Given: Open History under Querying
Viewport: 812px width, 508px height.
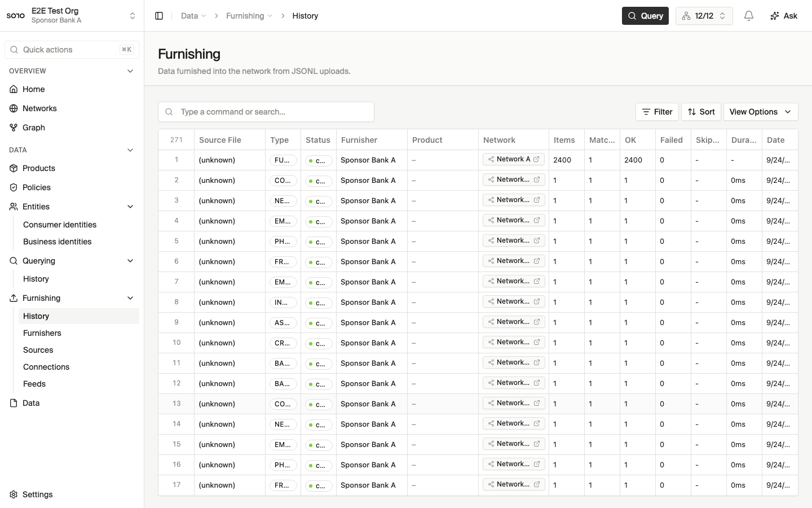Looking at the screenshot, I should pos(79,279).
